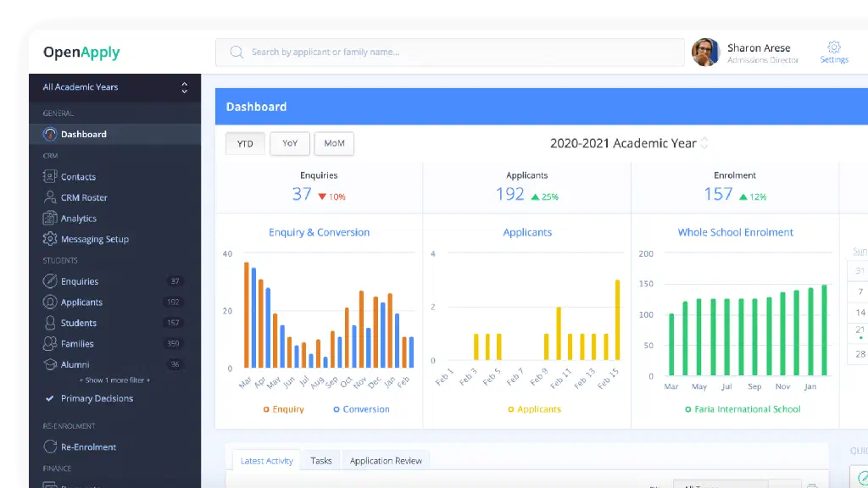Open Analytics using its sidebar icon
This screenshot has width=868, height=488.
49,218
